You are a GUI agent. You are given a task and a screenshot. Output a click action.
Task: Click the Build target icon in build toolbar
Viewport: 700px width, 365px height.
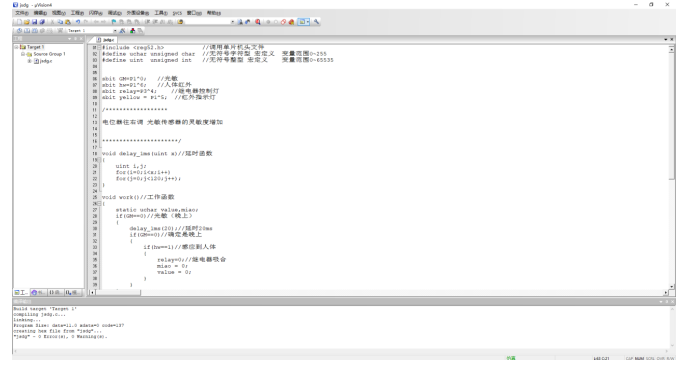pyautogui.click(x=27, y=31)
